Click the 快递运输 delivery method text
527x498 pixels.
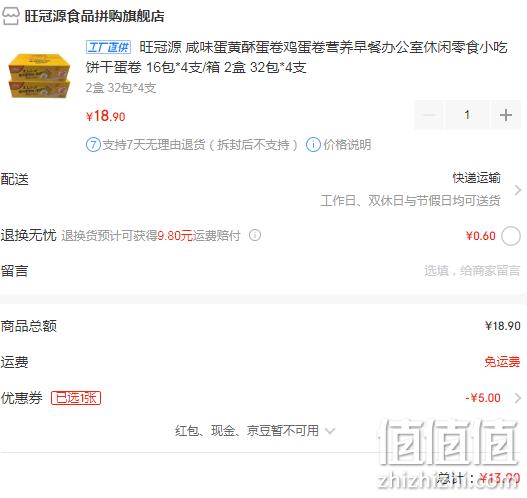click(x=477, y=178)
